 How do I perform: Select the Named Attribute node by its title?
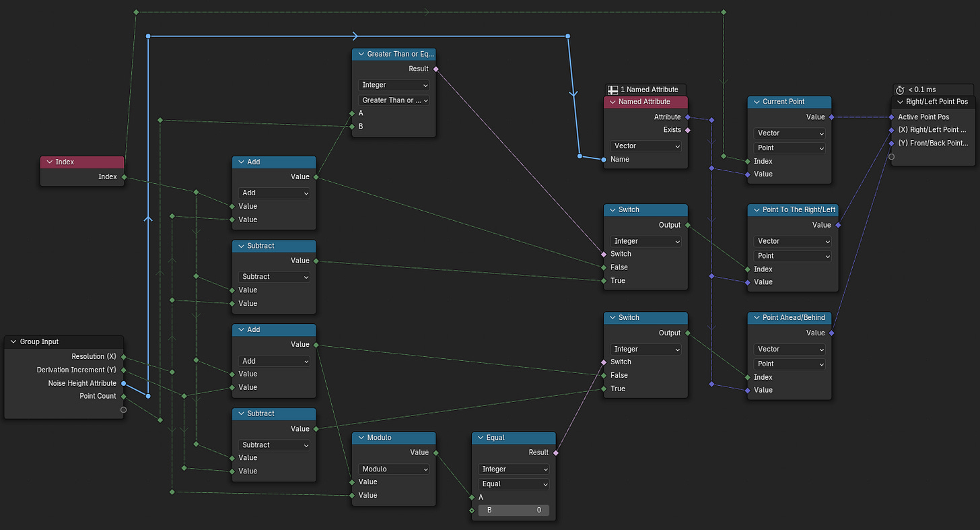644,102
